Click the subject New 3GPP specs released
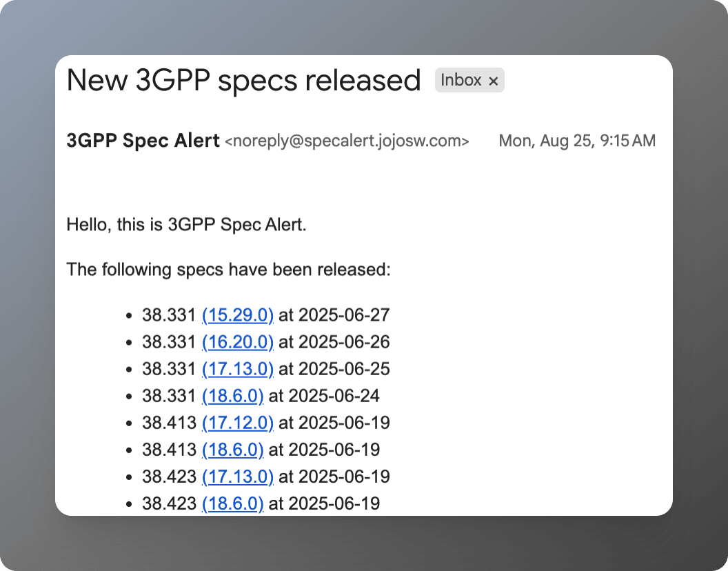 (x=243, y=81)
